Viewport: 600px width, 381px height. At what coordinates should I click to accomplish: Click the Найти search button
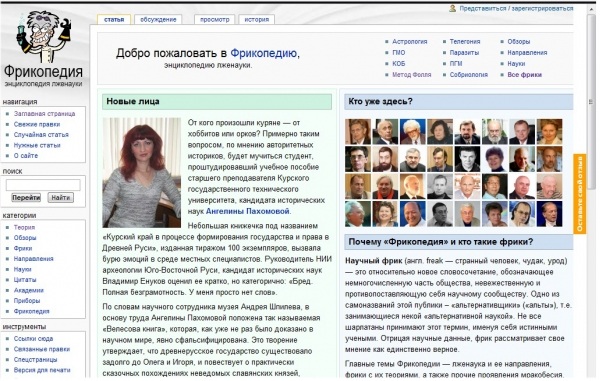60,197
